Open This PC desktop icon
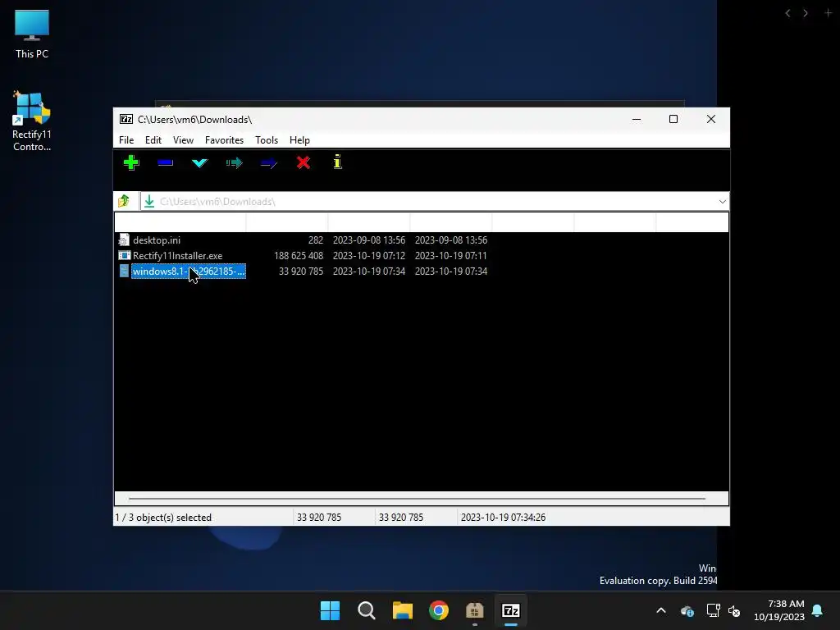This screenshot has width=840, height=630. [x=32, y=33]
